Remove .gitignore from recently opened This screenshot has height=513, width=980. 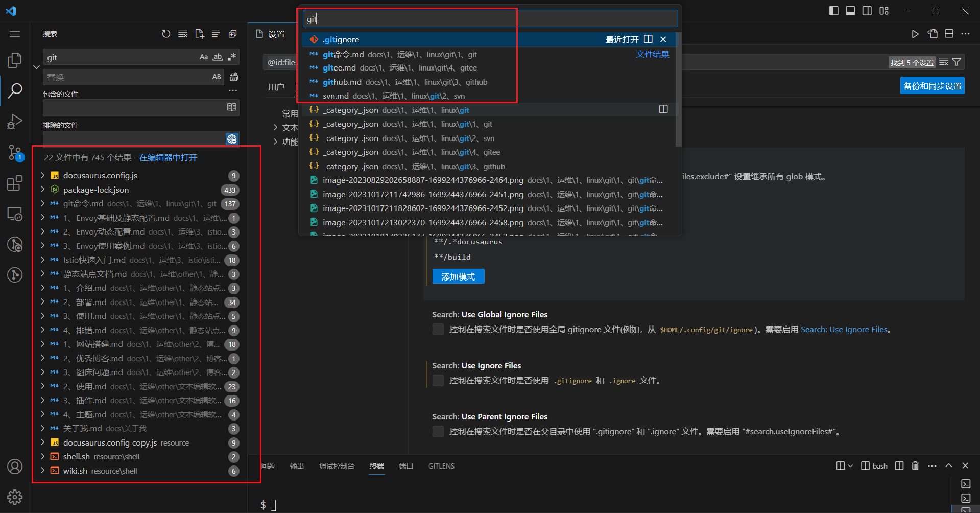tap(663, 39)
